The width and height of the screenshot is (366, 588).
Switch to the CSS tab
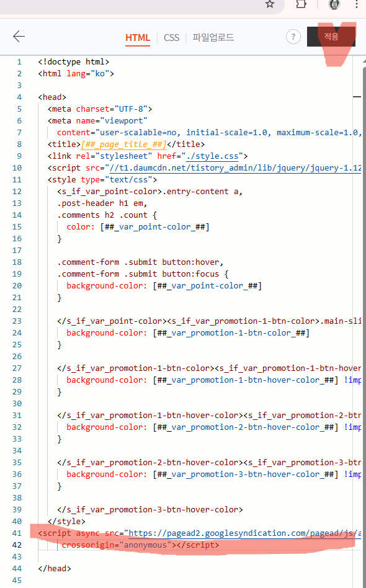(x=171, y=37)
